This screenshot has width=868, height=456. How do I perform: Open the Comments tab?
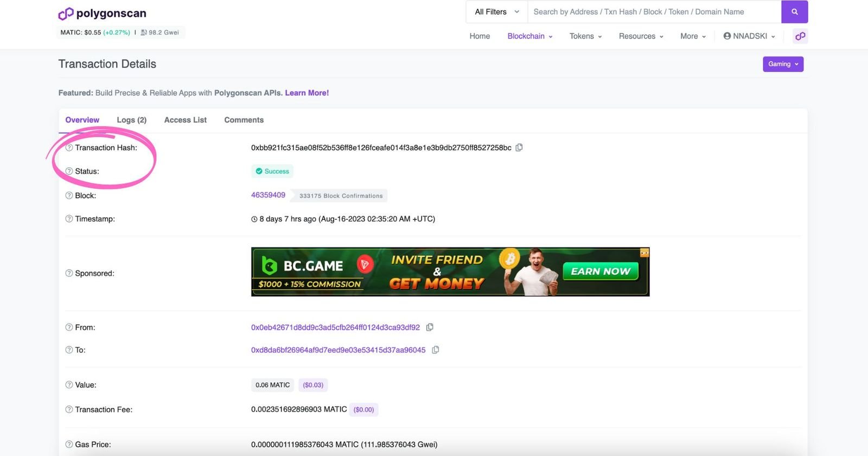tap(244, 120)
